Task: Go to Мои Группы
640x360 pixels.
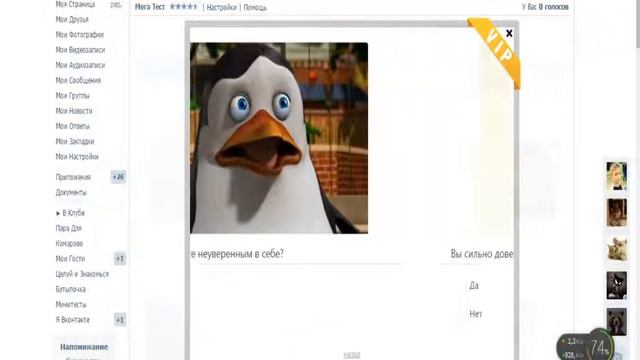Action: coord(73,96)
